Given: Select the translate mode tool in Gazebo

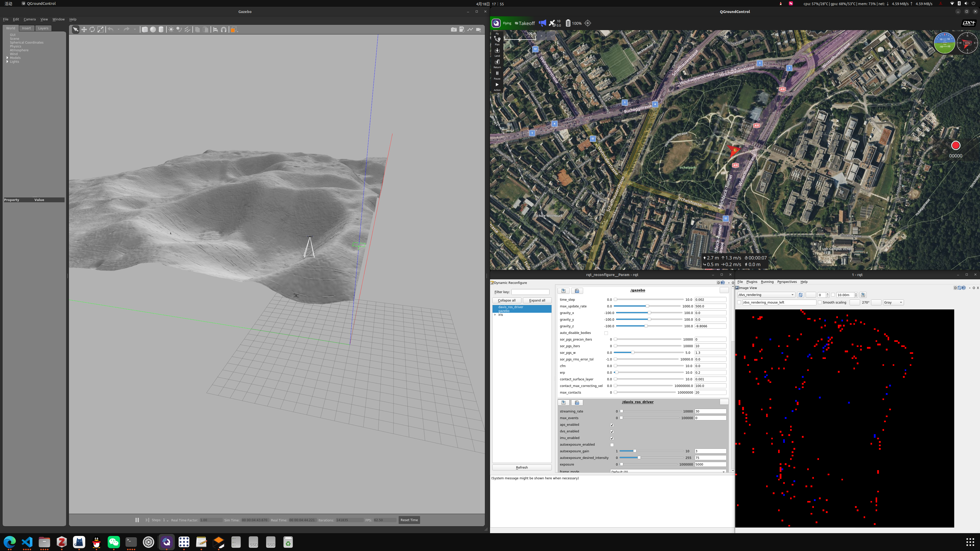Looking at the screenshot, I should click(84, 30).
